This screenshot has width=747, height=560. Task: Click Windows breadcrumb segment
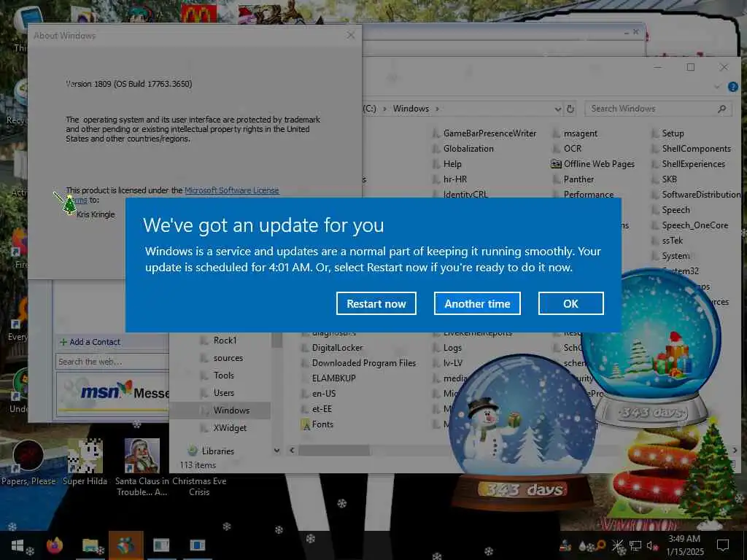point(411,109)
